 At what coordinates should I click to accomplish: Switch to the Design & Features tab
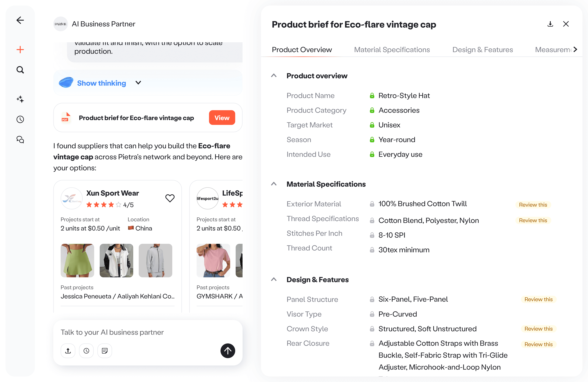click(x=482, y=50)
